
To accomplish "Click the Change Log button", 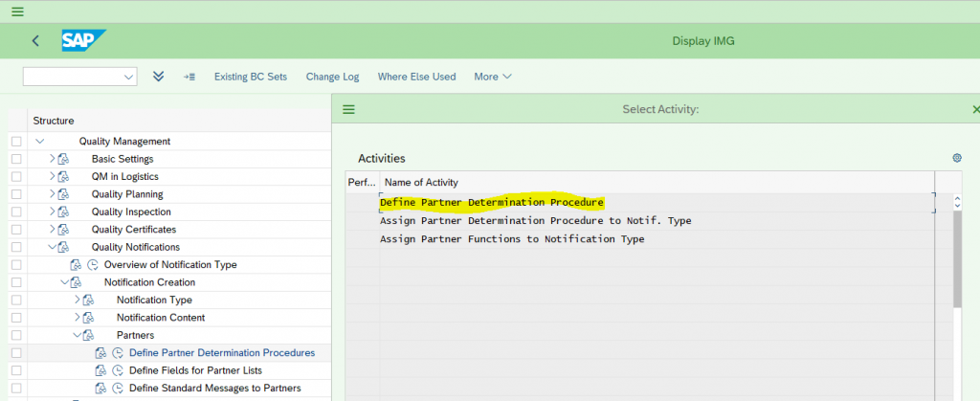I will [x=332, y=77].
